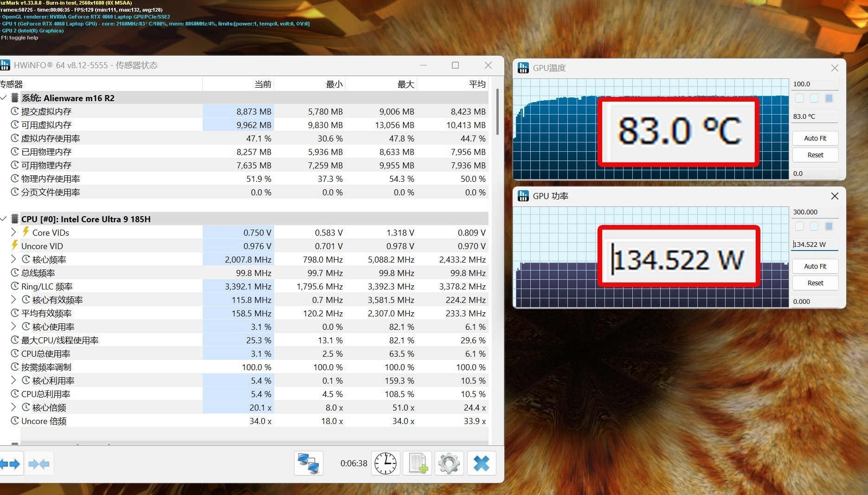
Task: Select the CPU总利用率 row label
Action: pyautogui.click(x=45, y=394)
